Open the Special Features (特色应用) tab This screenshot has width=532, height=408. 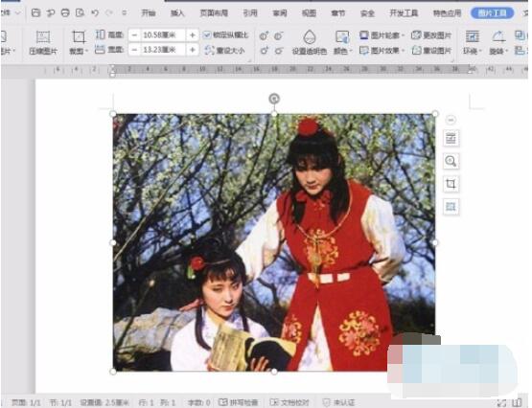click(x=448, y=13)
